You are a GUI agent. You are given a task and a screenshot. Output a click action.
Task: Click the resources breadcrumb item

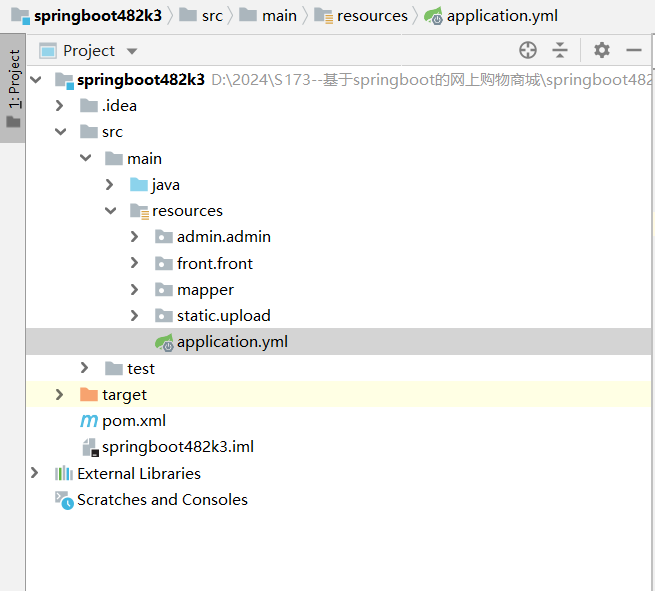click(x=371, y=15)
